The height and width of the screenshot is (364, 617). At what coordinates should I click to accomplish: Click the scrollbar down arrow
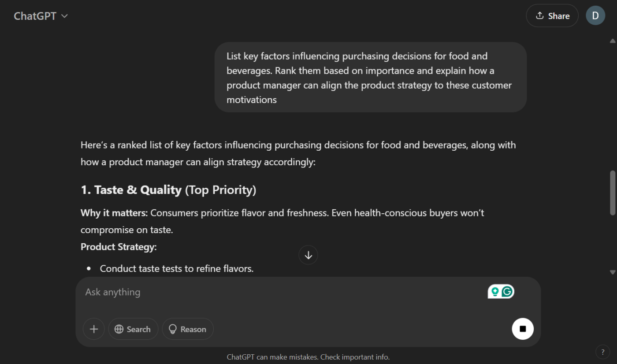612,272
